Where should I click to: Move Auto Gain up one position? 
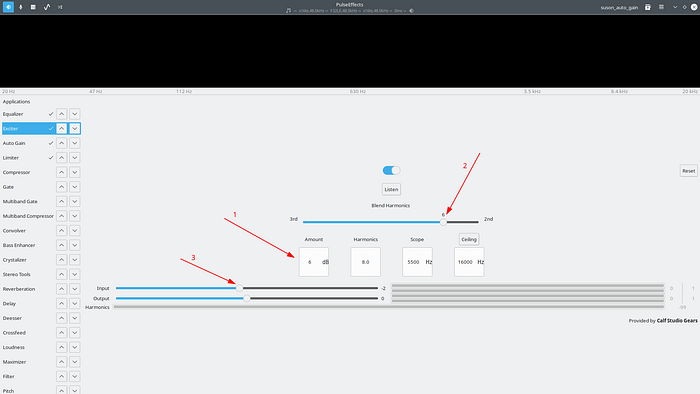pos(62,143)
